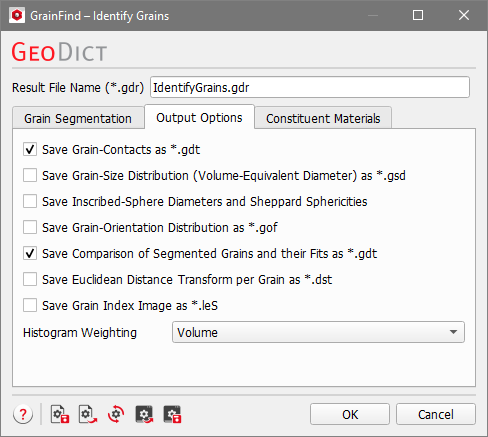Click the GrainFind app icon in title bar
Screen dimensions: 488x437
click(x=17, y=15)
